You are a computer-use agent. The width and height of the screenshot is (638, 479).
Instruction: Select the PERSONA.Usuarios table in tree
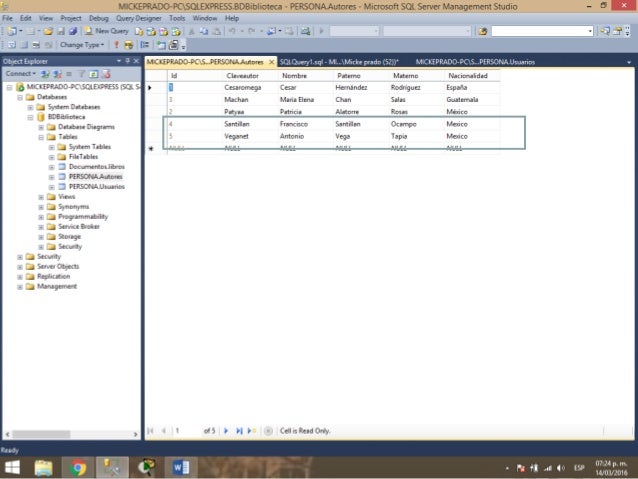(x=96, y=186)
